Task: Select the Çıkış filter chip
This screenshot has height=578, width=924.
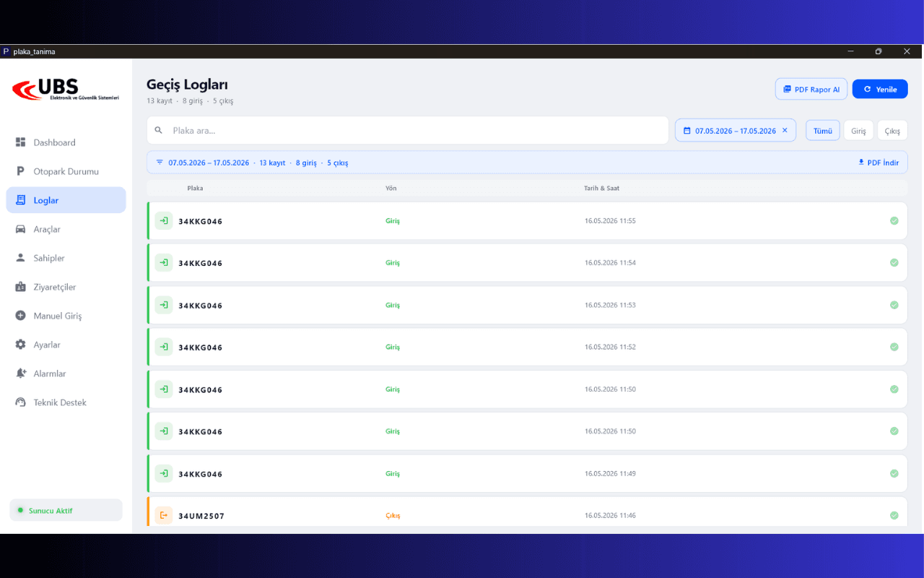Action: pyautogui.click(x=892, y=130)
